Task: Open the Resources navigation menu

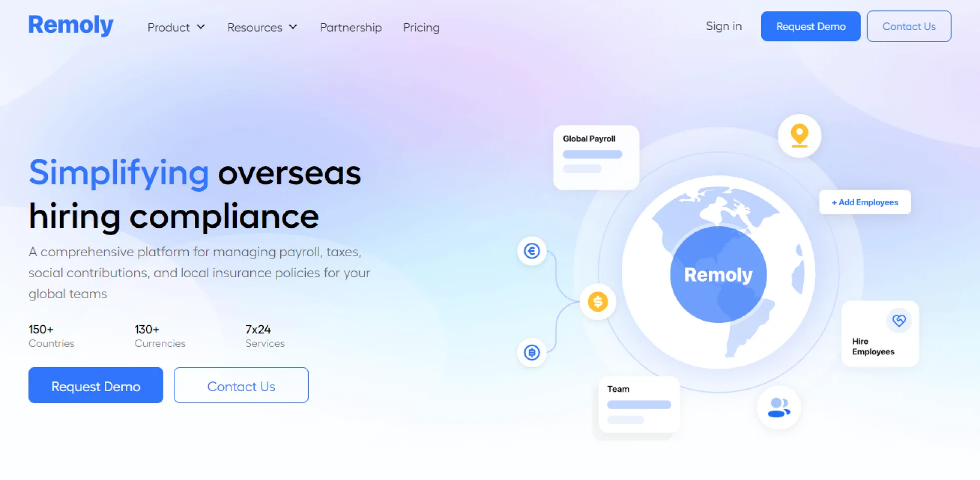Action: tap(262, 27)
